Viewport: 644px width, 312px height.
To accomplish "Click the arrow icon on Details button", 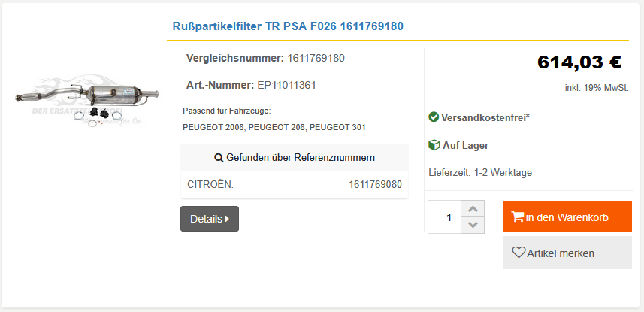I will pyautogui.click(x=227, y=219).
